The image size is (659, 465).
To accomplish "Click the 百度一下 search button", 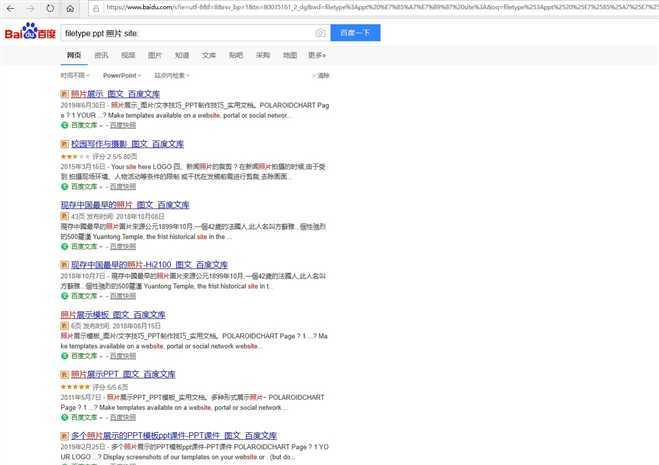I will [355, 33].
